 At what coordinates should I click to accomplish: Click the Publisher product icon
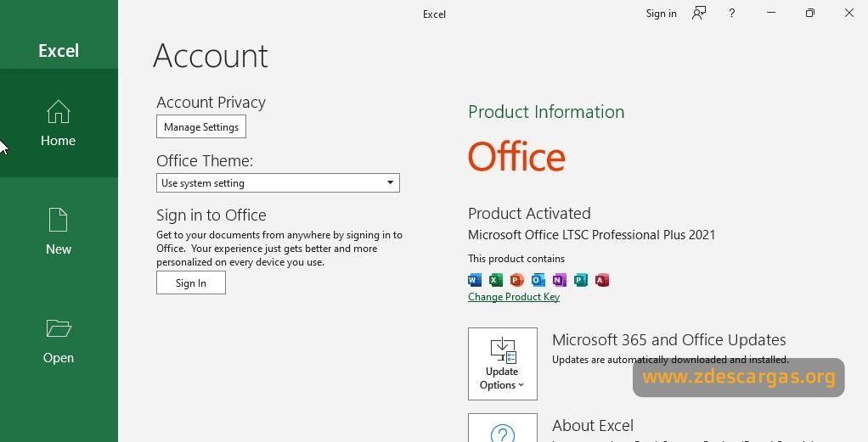[x=580, y=280]
